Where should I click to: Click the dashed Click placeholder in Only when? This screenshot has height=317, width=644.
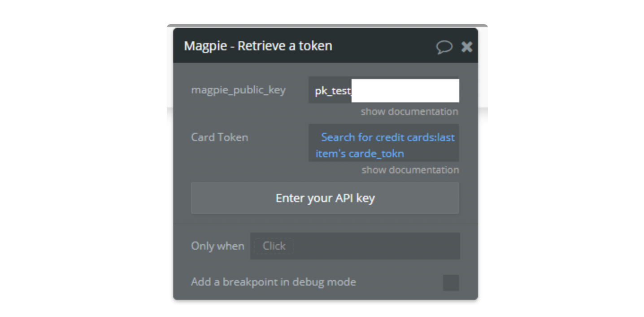[274, 246]
